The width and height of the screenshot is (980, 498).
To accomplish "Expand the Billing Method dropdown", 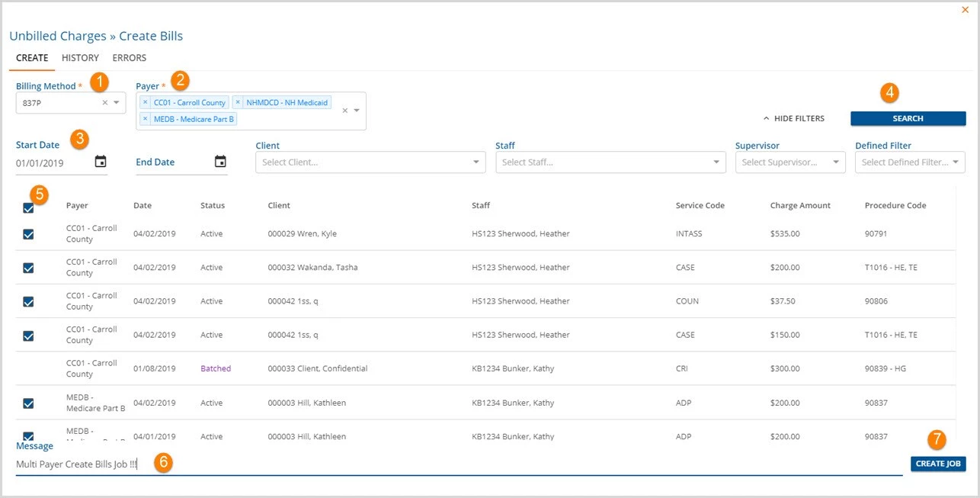I will pos(117,102).
